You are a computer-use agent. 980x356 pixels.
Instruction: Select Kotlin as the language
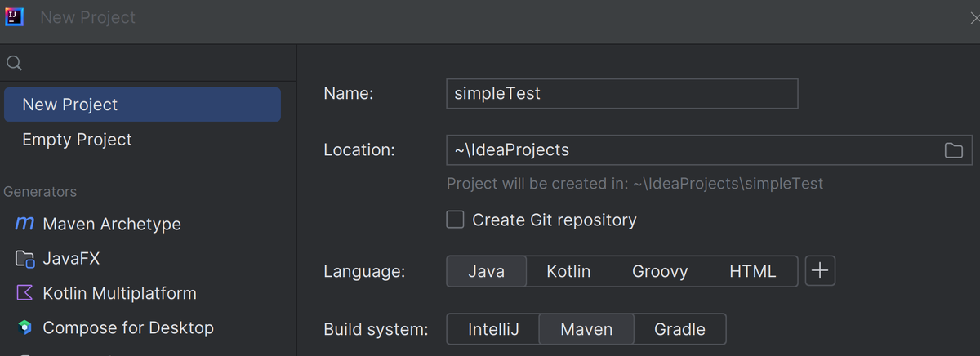[568, 271]
